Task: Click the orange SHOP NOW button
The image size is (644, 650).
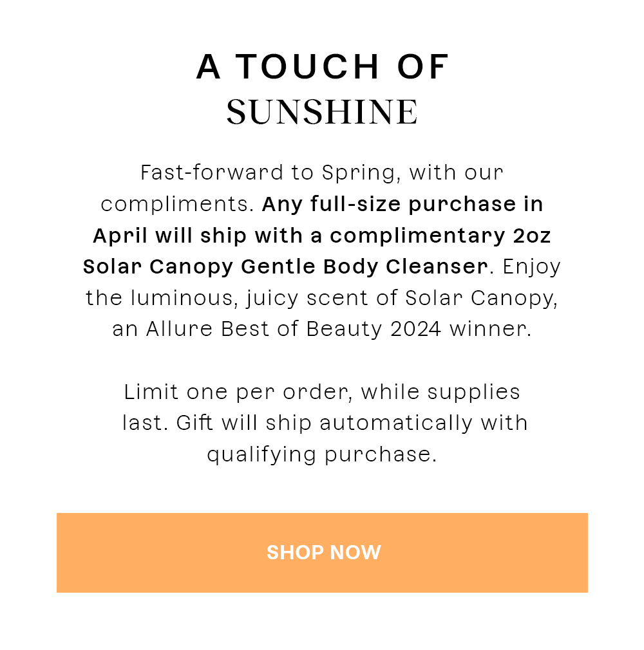Action: 322,553
